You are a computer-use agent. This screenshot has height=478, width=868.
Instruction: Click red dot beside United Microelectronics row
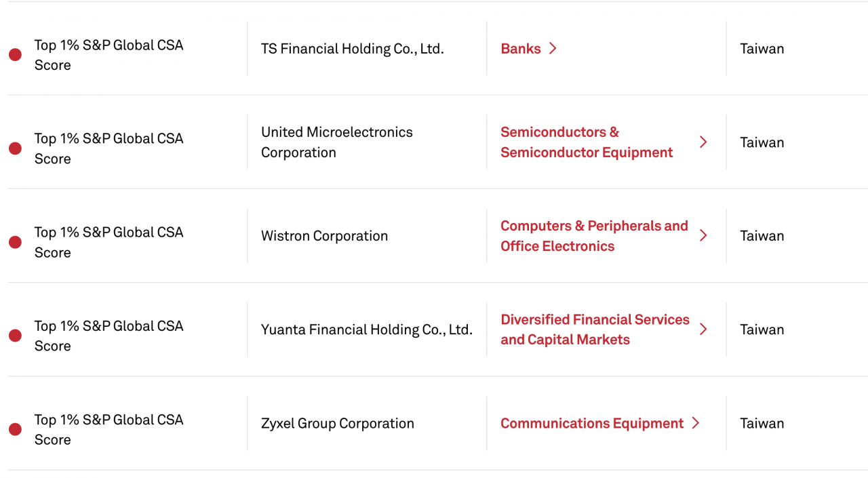click(15, 148)
